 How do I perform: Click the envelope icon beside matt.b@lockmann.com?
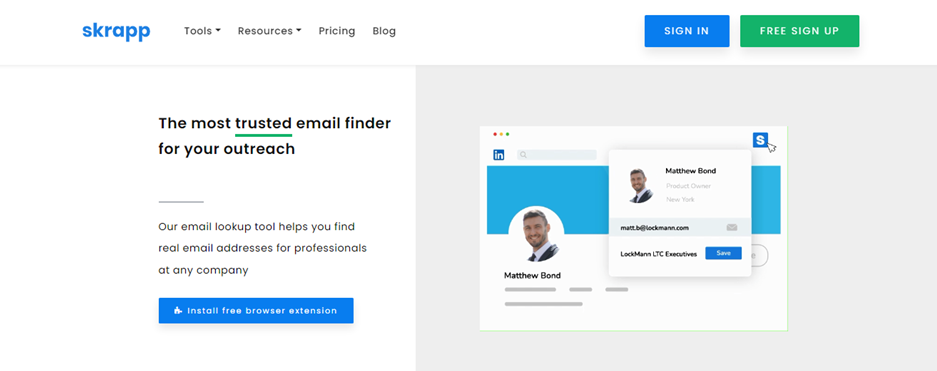coord(731,228)
